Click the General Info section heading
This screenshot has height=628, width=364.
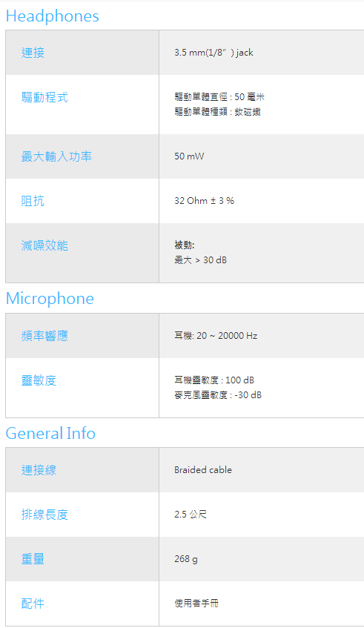(50, 433)
